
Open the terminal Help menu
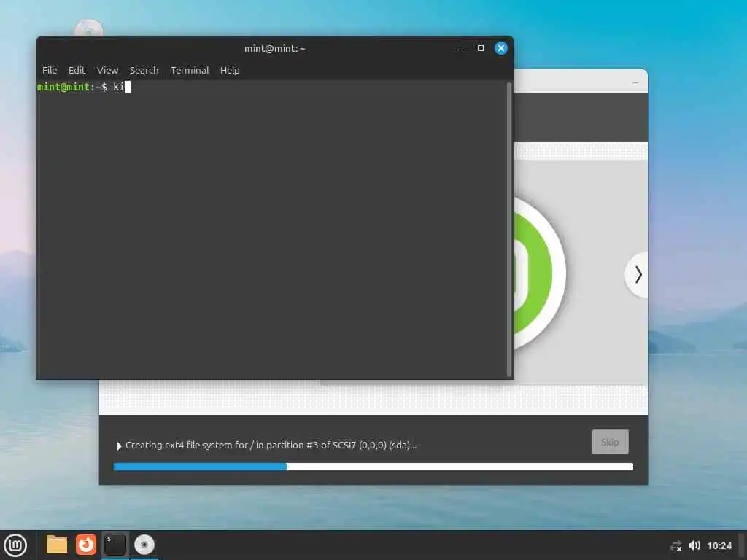[230, 71]
